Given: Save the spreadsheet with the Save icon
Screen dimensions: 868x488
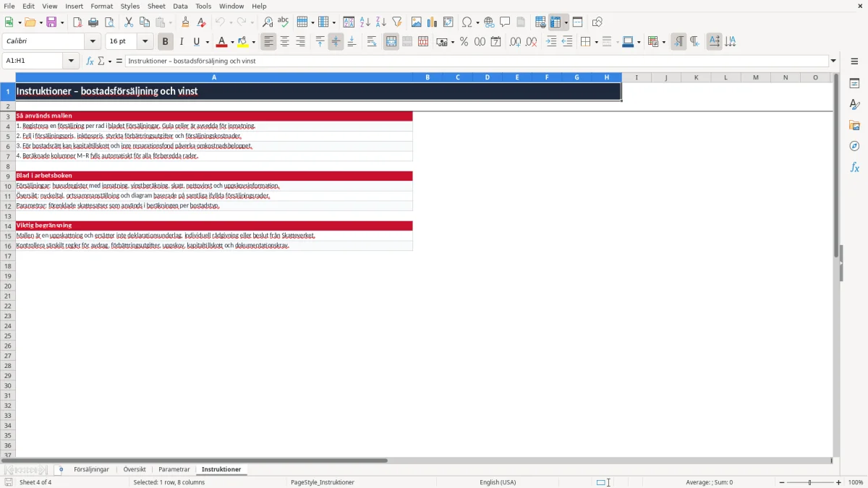Looking at the screenshot, I should (51, 22).
